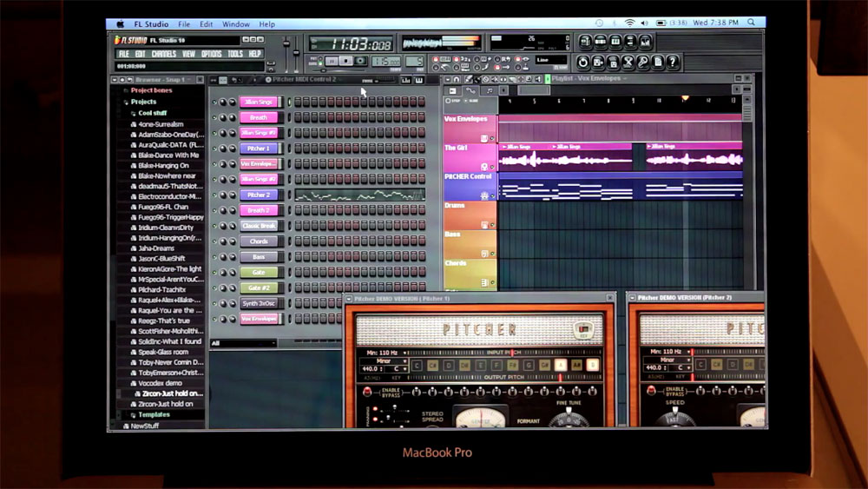
Task: Click the circular arrow undo icon
Action: [583, 63]
